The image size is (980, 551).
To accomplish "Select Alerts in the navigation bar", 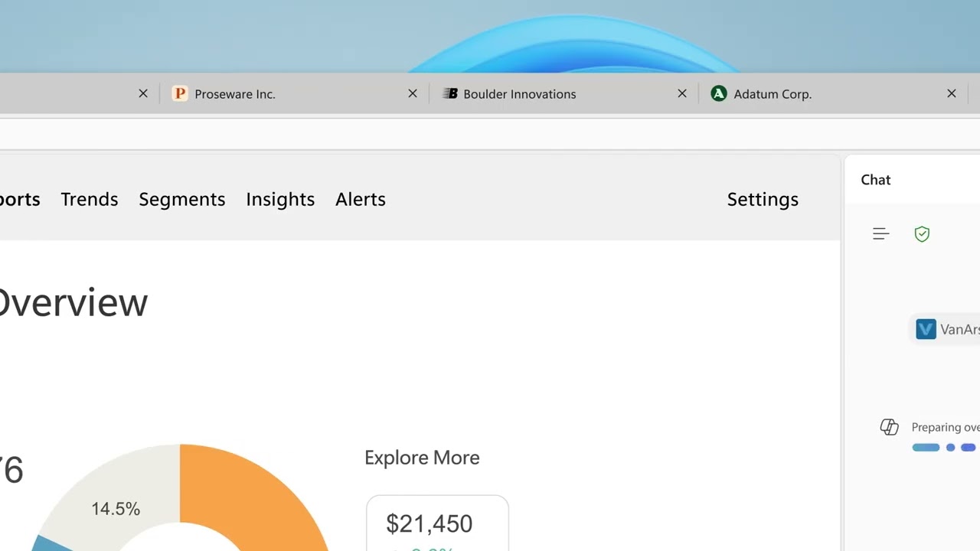I will (361, 199).
